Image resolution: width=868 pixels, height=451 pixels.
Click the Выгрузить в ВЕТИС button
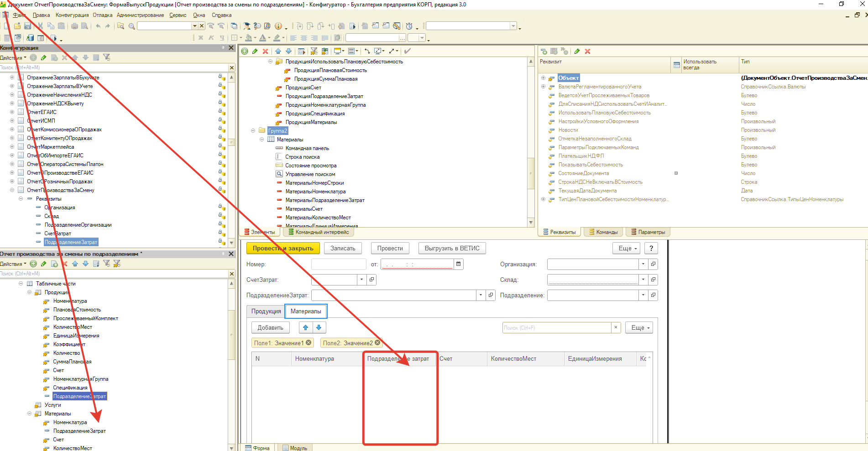[x=452, y=248]
